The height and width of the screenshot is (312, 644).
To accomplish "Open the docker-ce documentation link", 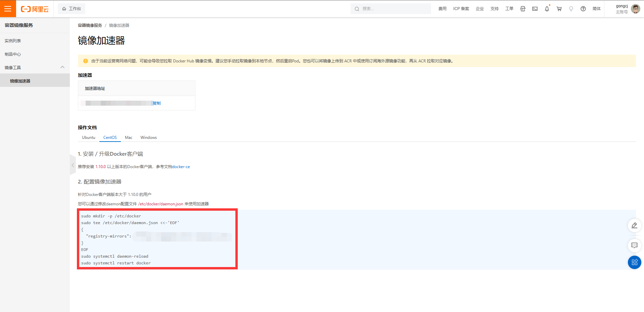I will 181,167.
